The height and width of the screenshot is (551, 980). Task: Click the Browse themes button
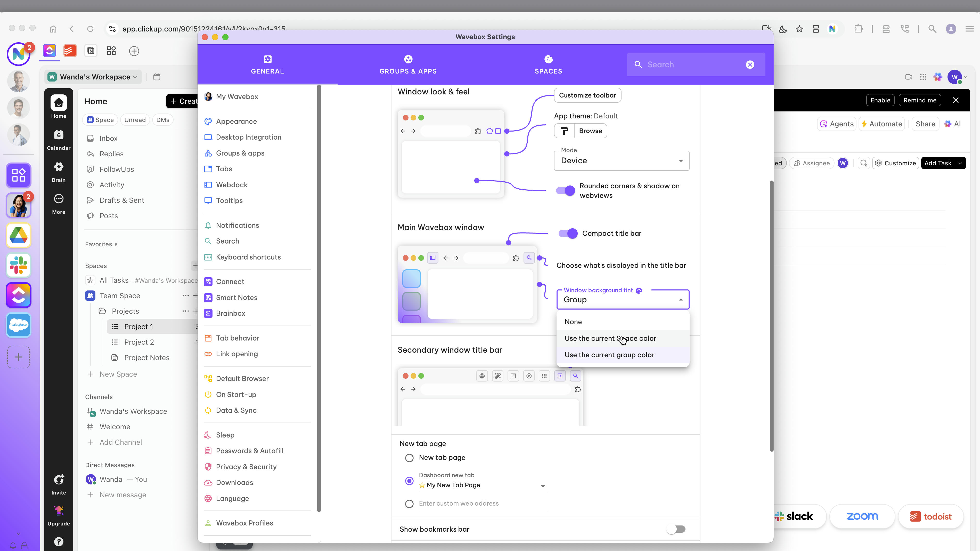590,131
